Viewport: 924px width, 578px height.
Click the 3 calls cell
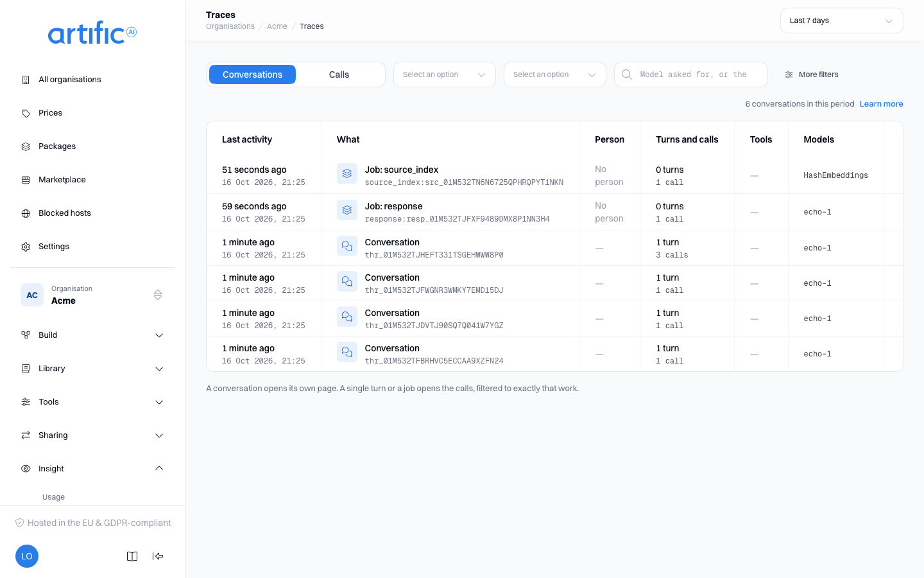click(672, 255)
